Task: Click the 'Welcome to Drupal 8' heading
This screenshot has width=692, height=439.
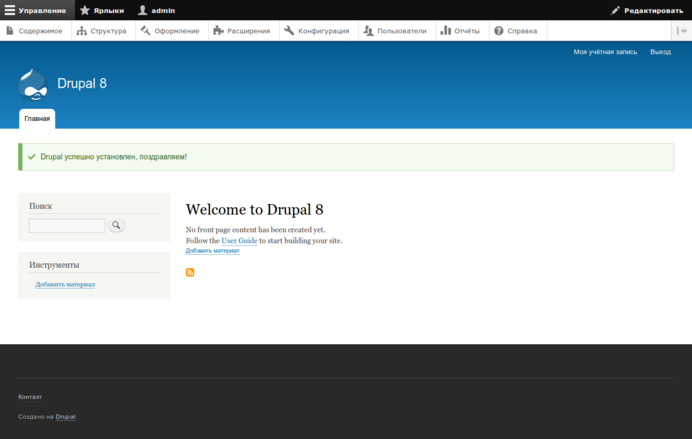Action: pyautogui.click(x=254, y=210)
